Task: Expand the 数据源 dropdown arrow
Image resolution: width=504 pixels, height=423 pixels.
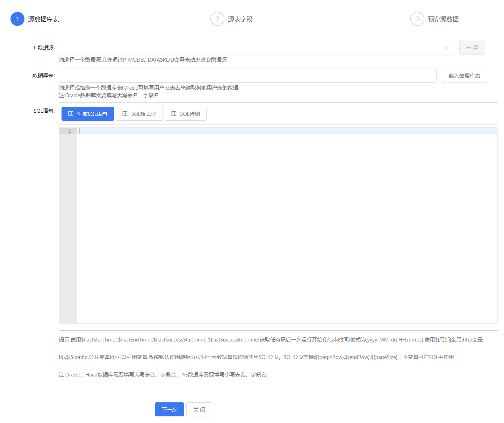Action: (x=446, y=48)
